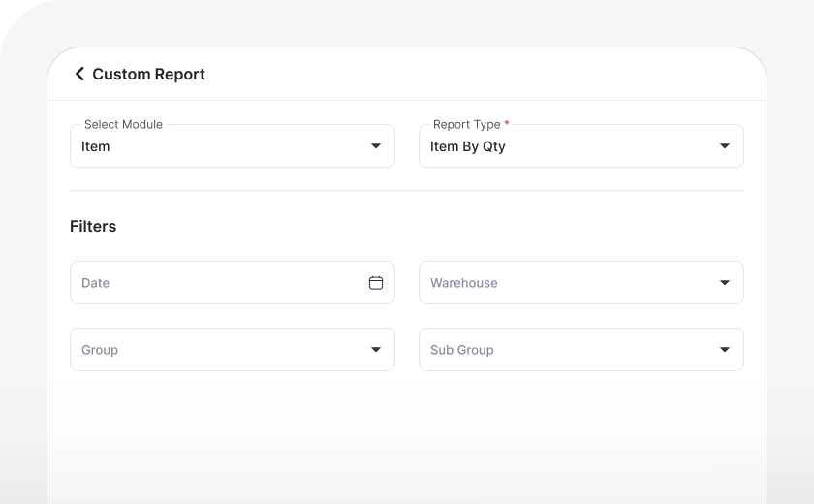Open the Report Type dropdown list
The height and width of the screenshot is (504, 814).
click(581, 146)
